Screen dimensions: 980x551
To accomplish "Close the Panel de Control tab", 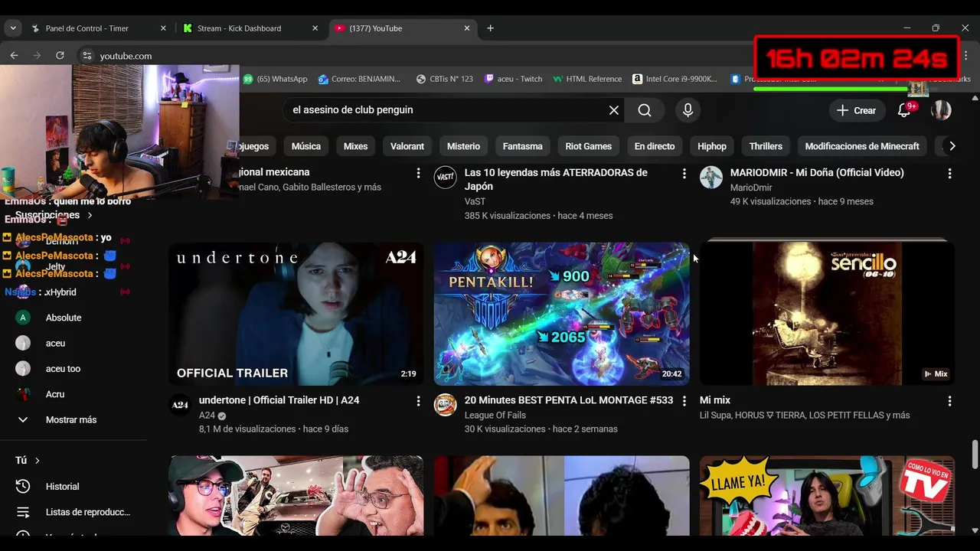I will coord(163,28).
